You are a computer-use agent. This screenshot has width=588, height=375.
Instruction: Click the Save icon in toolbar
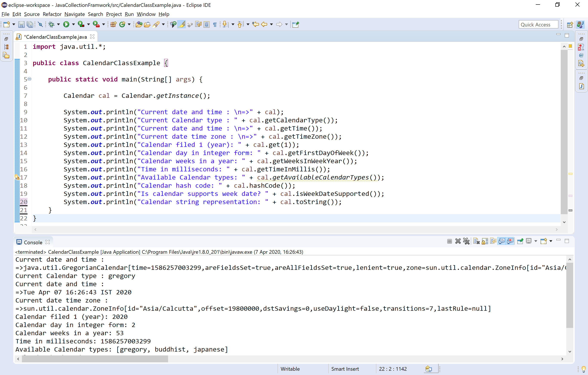pos(21,25)
